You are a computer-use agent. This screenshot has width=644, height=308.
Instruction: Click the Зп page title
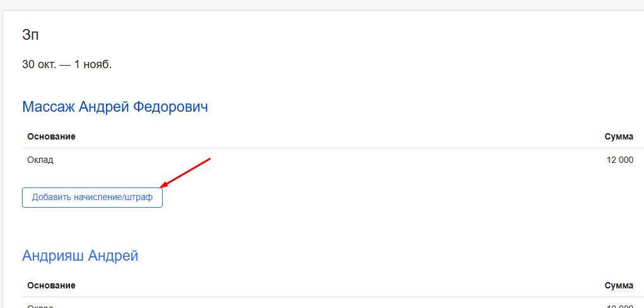click(30, 35)
